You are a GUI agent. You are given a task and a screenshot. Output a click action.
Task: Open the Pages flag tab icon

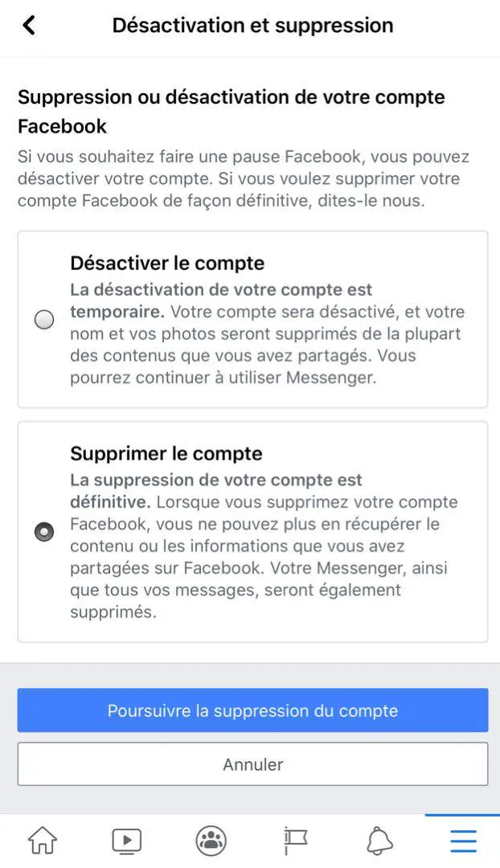coord(295,841)
